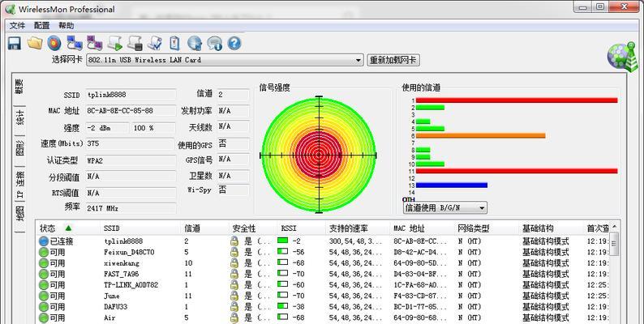This screenshot has width=644, height=324.
Task: Click the SSID field showing tplink8888
Action: [131, 94]
